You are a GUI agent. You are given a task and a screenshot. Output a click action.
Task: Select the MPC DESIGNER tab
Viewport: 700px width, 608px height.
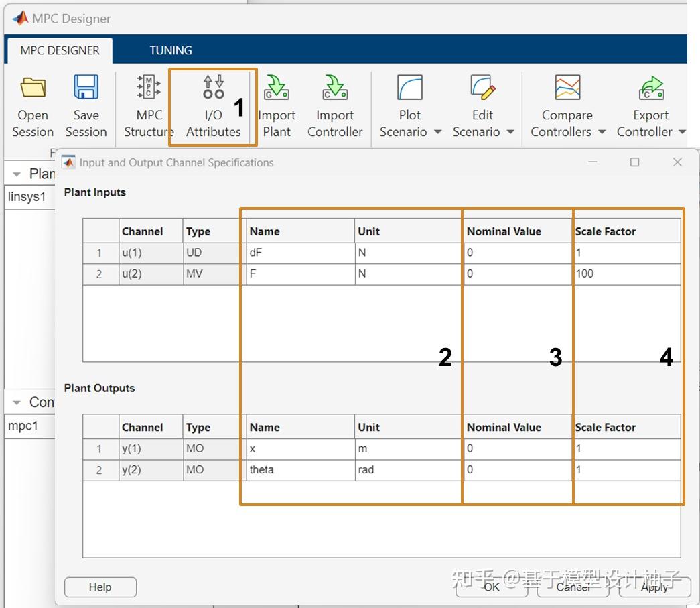59,50
